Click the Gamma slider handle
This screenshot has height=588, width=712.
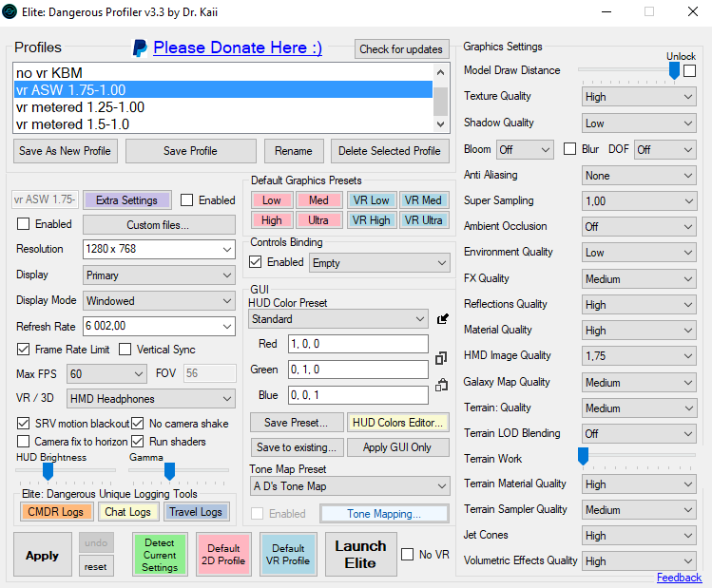click(169, 471)
